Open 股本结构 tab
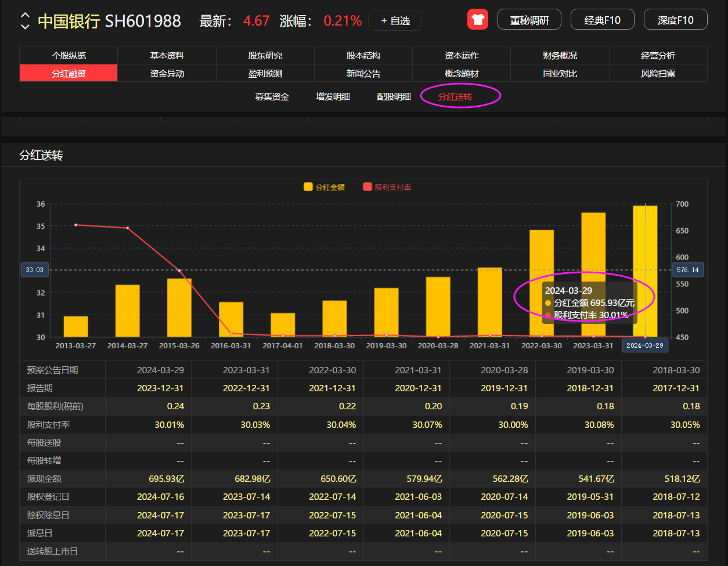Viewport: 728px width, 566px height. point(363,55)
